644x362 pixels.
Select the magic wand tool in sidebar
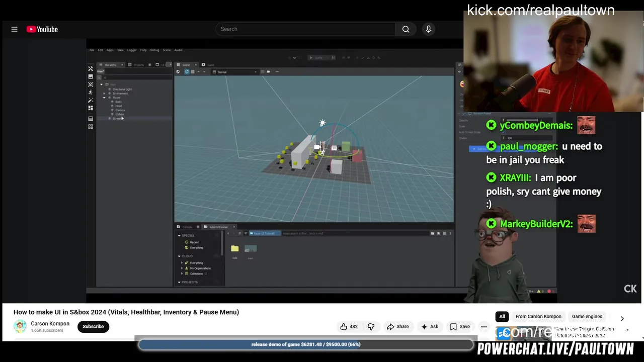coord(91,100)
